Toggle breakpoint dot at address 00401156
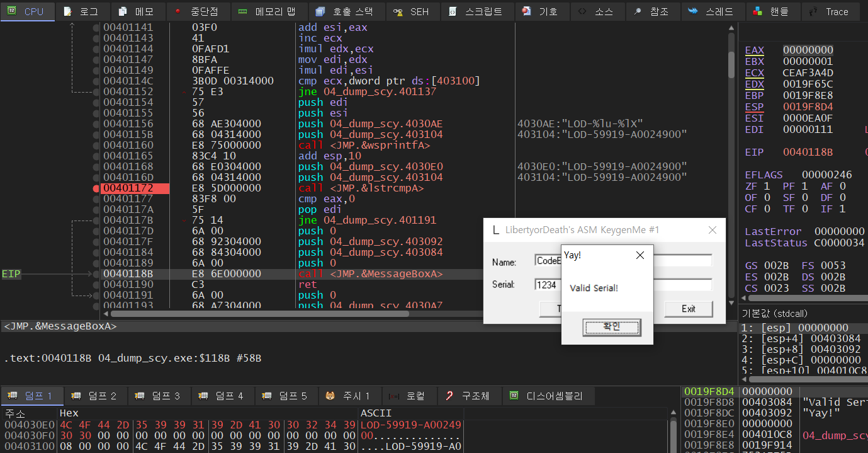This screenshot has width=868, height=453. click(96, 123)
